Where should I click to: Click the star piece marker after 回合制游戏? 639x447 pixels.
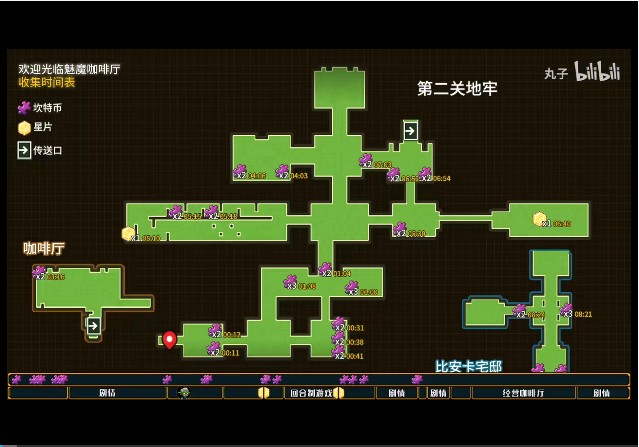[339, 393]
